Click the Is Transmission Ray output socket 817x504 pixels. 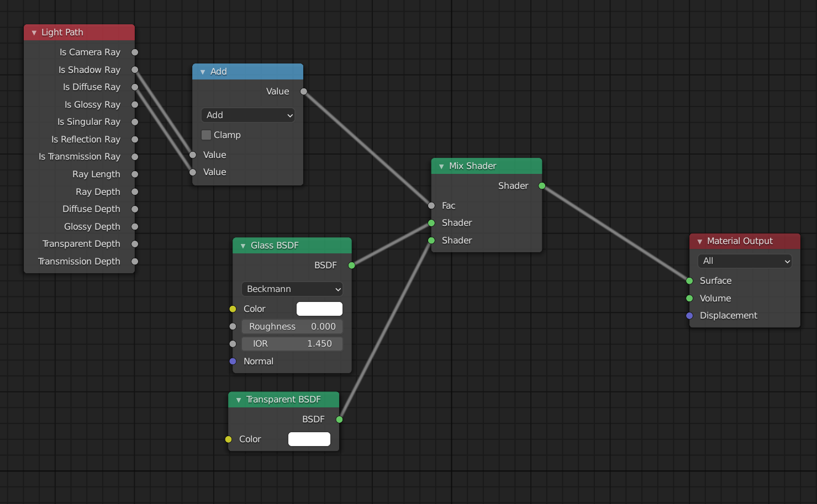[x=135, y=157]
